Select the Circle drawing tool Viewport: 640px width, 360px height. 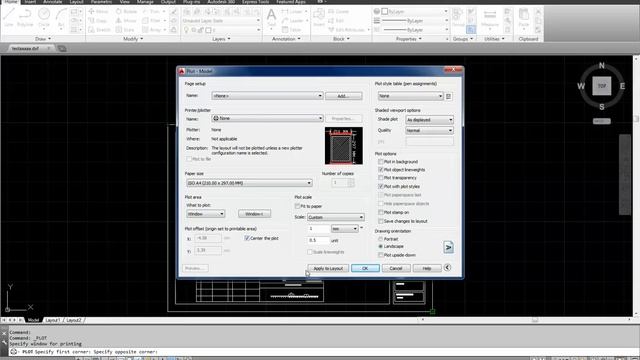point(44,18)
